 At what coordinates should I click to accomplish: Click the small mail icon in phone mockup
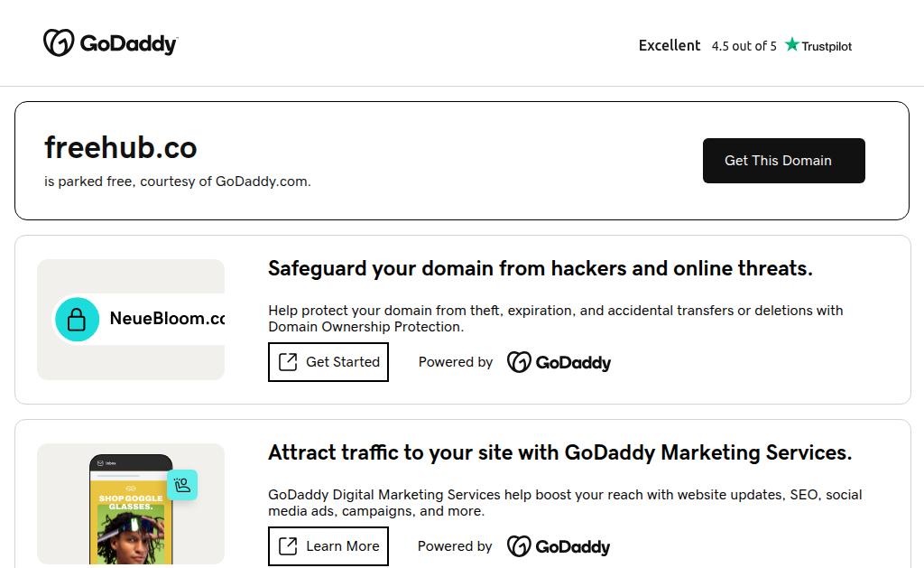(x=100, y=463)
